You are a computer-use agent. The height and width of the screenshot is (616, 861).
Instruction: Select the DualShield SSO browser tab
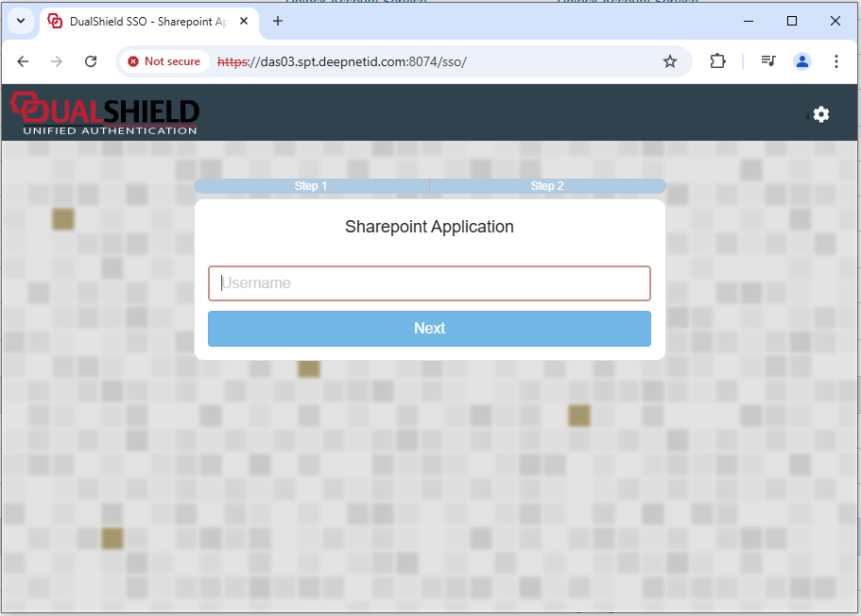[142, 21]
